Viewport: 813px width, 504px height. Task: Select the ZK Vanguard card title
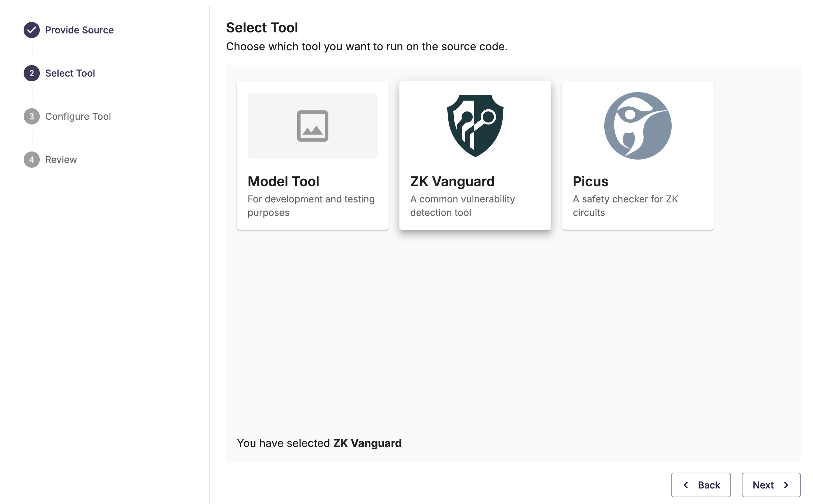tap(452, 181)
